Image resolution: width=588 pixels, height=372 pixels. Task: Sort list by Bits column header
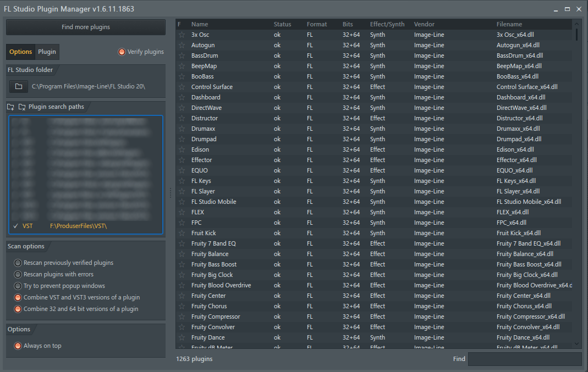pyautogui.click(x=348, y=24)
